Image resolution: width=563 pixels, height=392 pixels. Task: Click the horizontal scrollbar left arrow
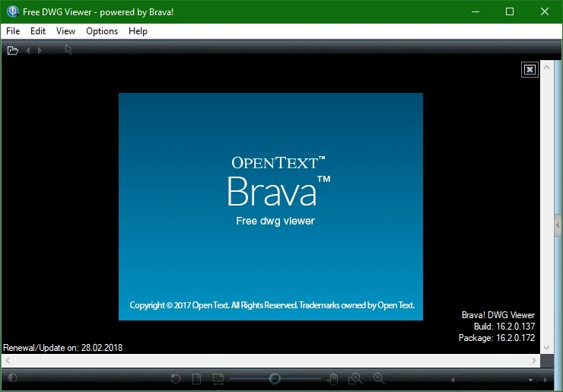click(x=8, y=360)
